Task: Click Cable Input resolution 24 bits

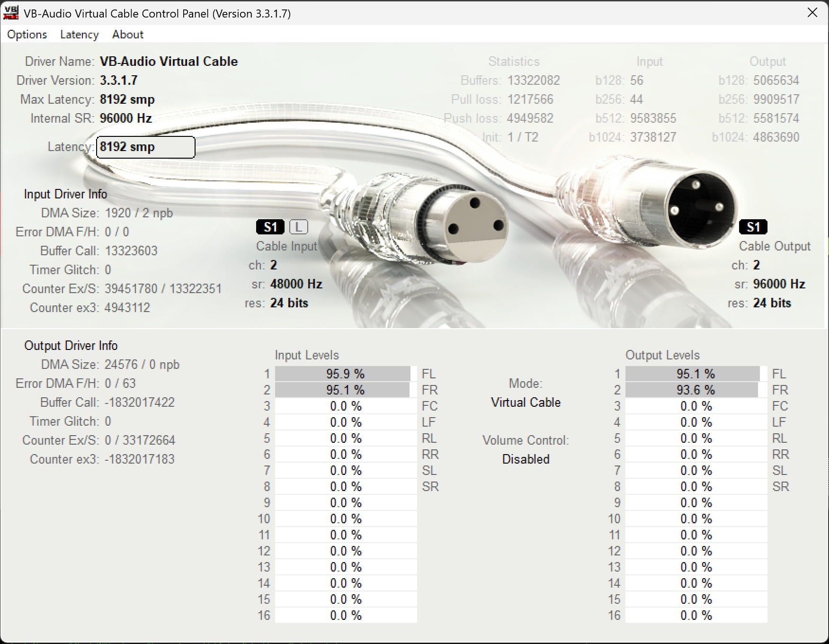Action: coord(289,303)
